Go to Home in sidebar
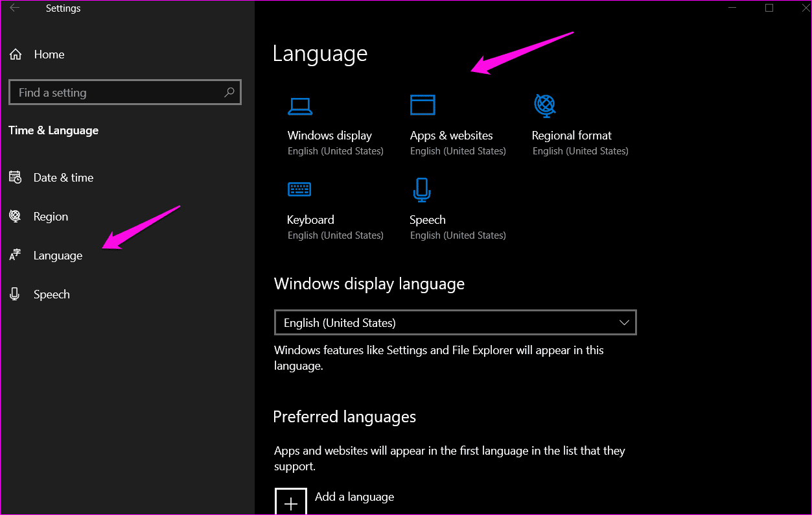Viewport: 812px width, 515px height. coord(49,54)
